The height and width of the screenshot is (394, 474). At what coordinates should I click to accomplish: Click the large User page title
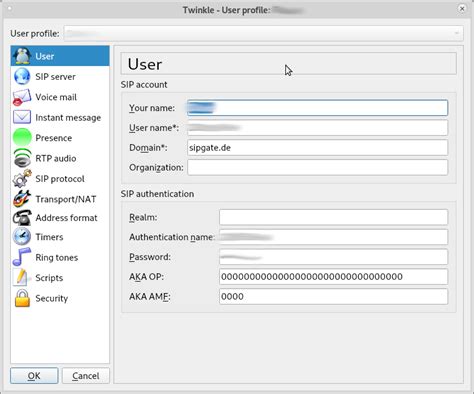coord(145,64)
